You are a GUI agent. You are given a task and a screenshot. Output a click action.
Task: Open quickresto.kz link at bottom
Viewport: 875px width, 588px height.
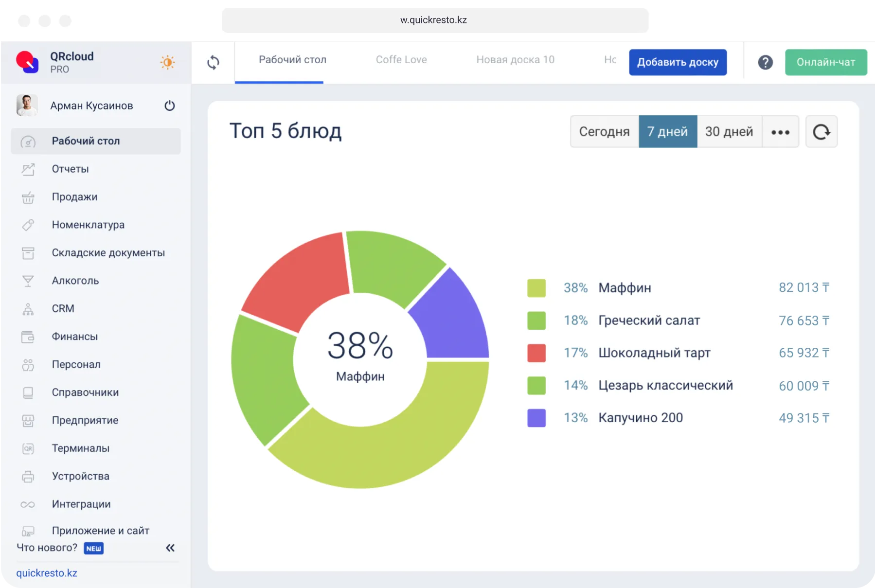[x=47, y=573]
